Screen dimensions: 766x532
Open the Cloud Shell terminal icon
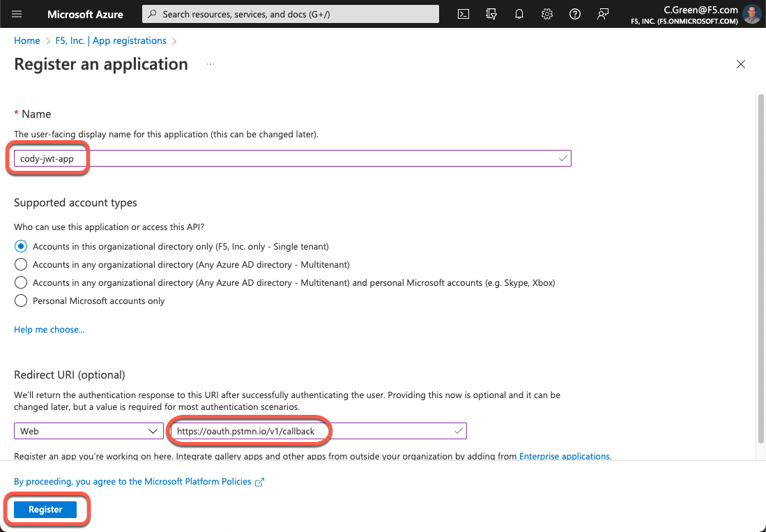coord(463,13)
